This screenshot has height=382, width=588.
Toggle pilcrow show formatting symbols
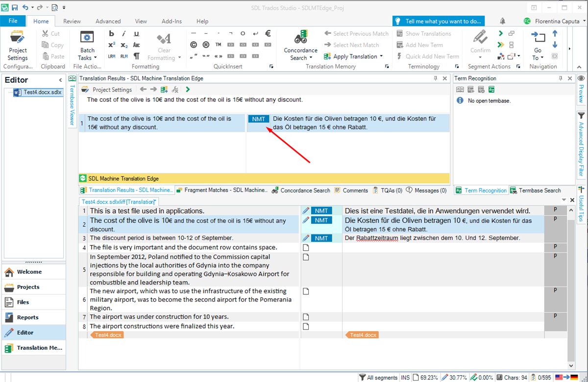(136, 56)
